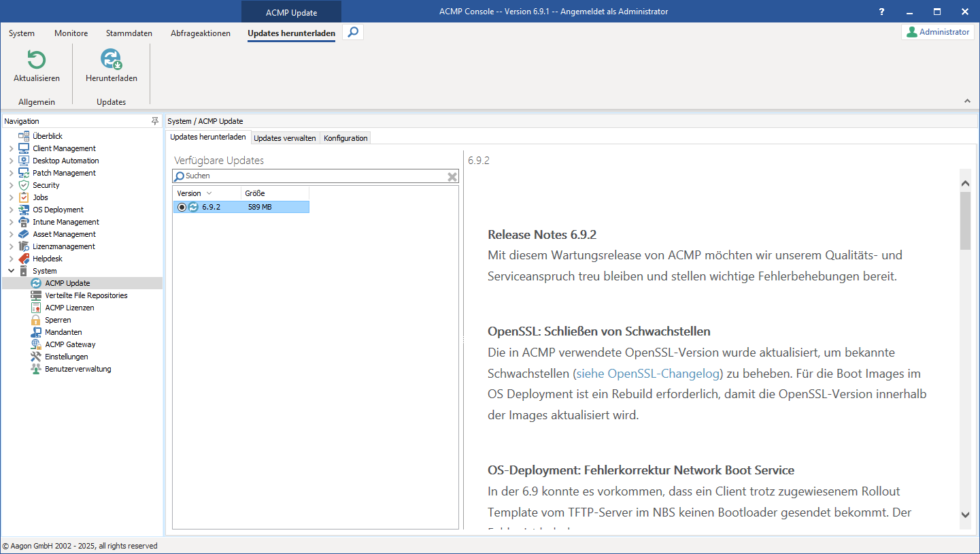The width and height of the screenshot is (980, 554).
Task: Open the search magnifier next to the ribbon tabs
Action: pyautogui.click(x=352, y=31)
